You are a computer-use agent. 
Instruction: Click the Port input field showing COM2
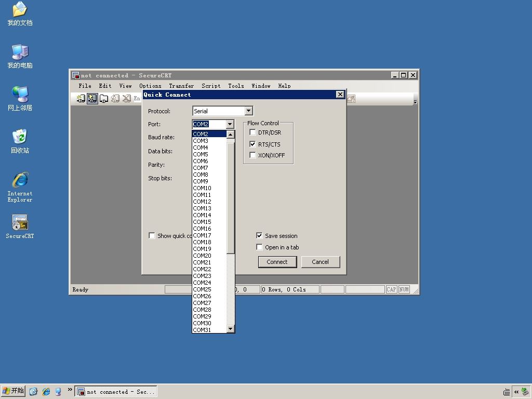point(209,124)
